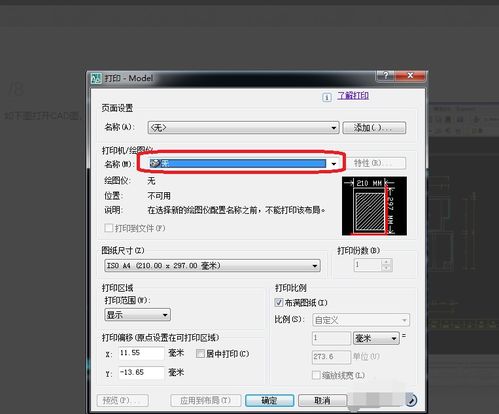This screenshot has height=414, width=499.
Task: Click the X offset field 11.55
Action: point(141,353)
